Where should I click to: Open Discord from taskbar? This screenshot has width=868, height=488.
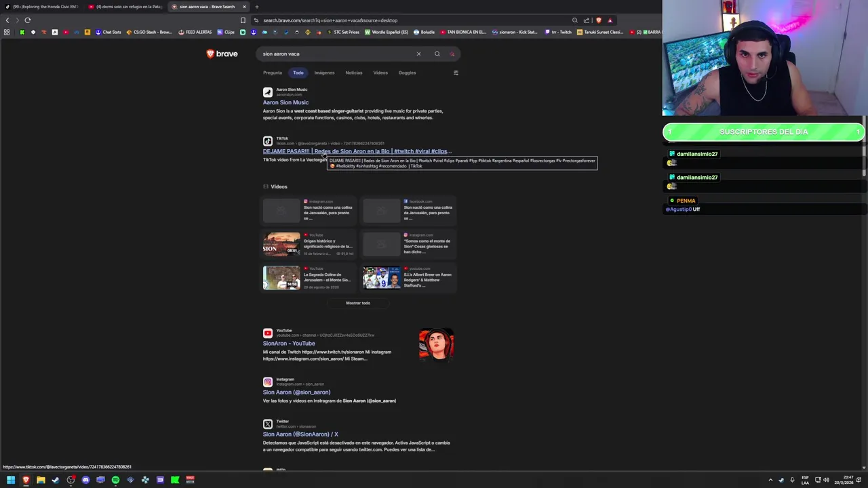click(x=85, y=480)
